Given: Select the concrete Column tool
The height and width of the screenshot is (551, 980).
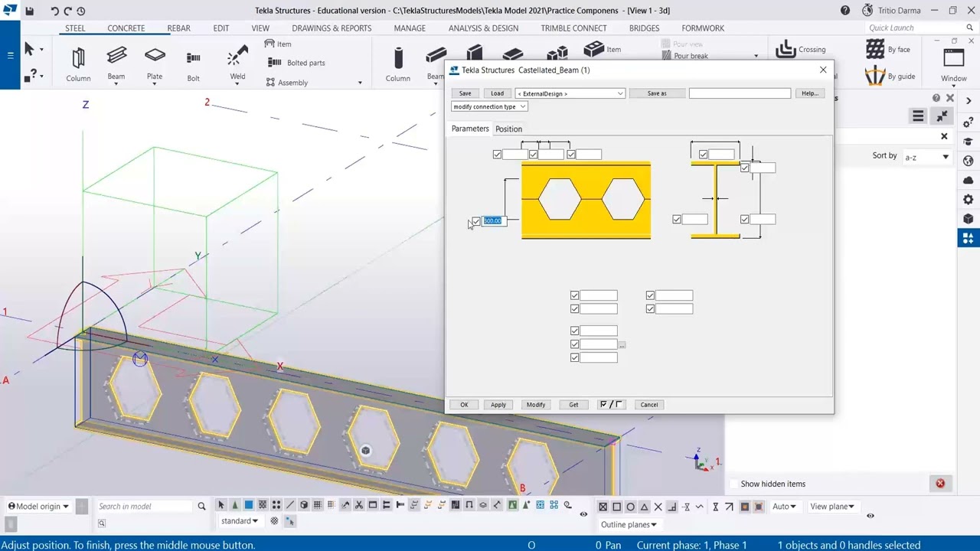Looking at the screenshot, I should [x=397, y=64].
